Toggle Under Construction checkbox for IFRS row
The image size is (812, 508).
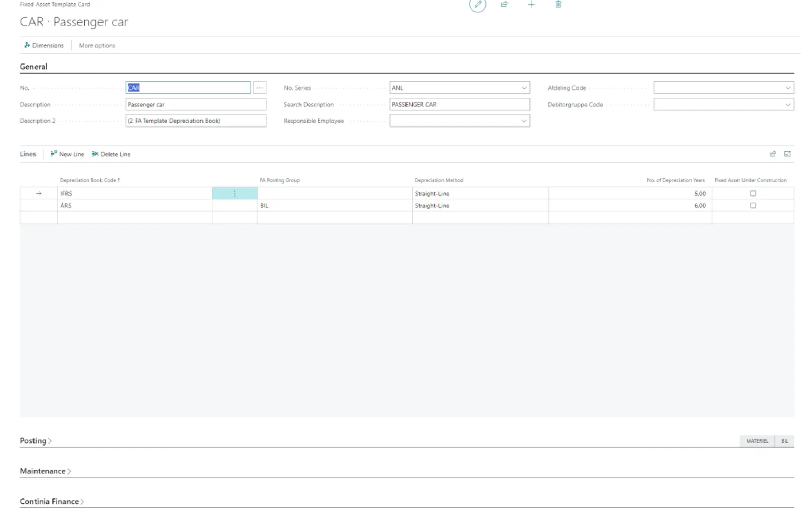753,194
